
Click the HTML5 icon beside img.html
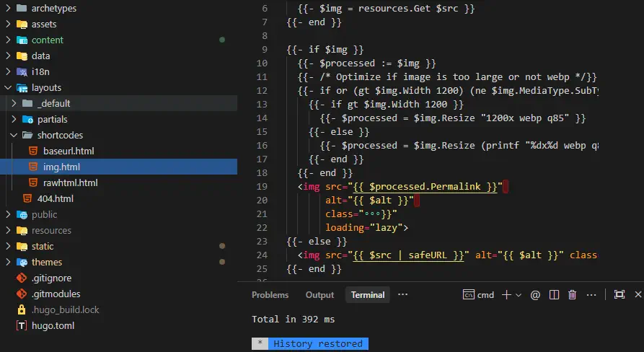[x=33, y=167]
